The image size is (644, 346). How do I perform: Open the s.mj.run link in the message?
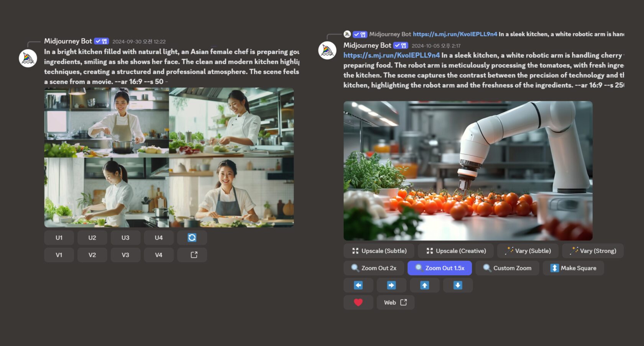[391, 55]
